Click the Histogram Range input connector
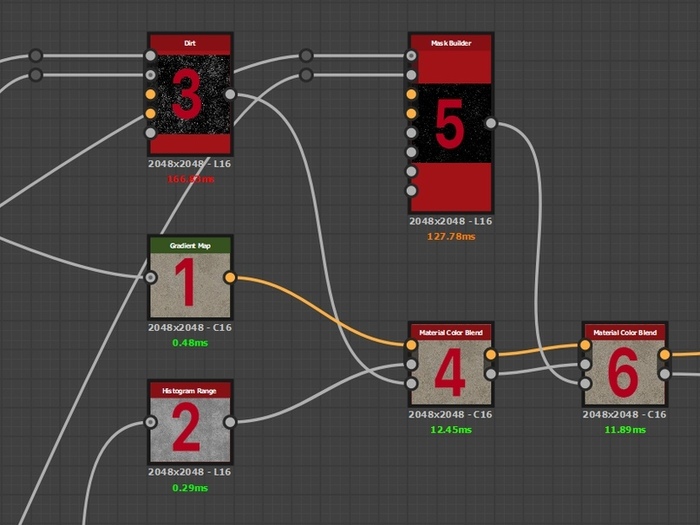 click(x=150, y=422)
